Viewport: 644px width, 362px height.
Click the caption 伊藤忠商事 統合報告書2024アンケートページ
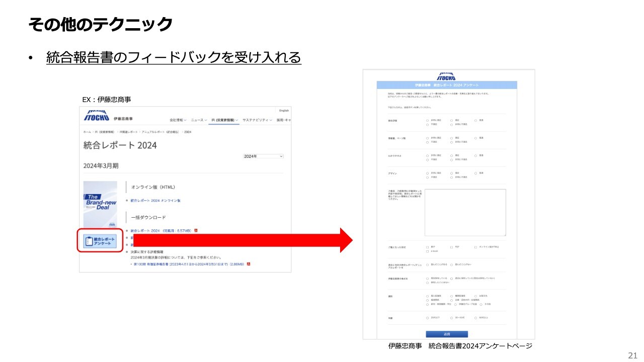(x=460, y=346)
